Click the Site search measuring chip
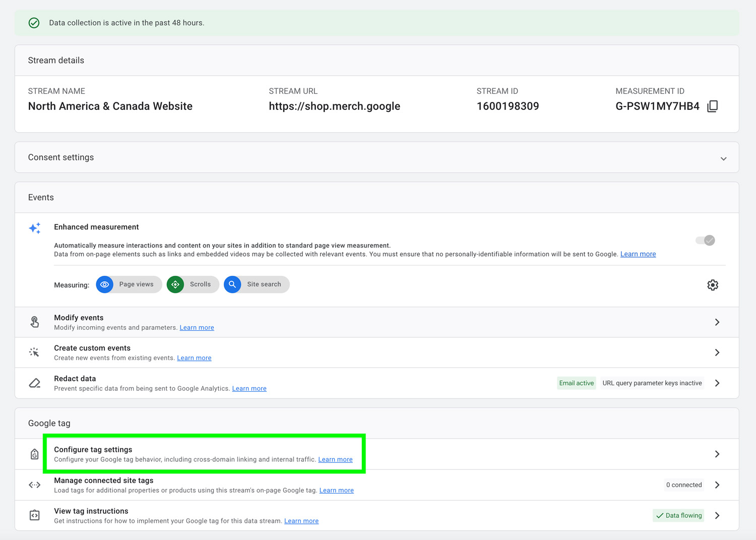This screenshot has width=756, height=540. 256,284
